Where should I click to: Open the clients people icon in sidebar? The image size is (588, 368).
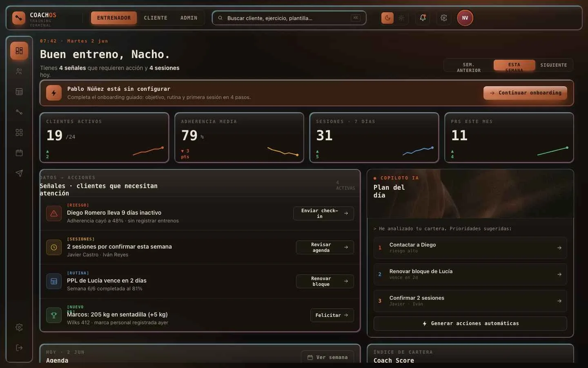coord(19,71)
